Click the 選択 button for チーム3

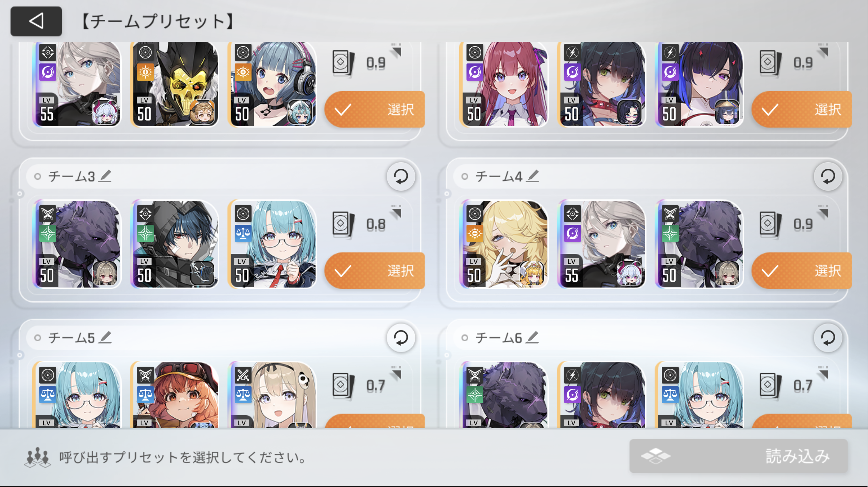coord(375,271)
